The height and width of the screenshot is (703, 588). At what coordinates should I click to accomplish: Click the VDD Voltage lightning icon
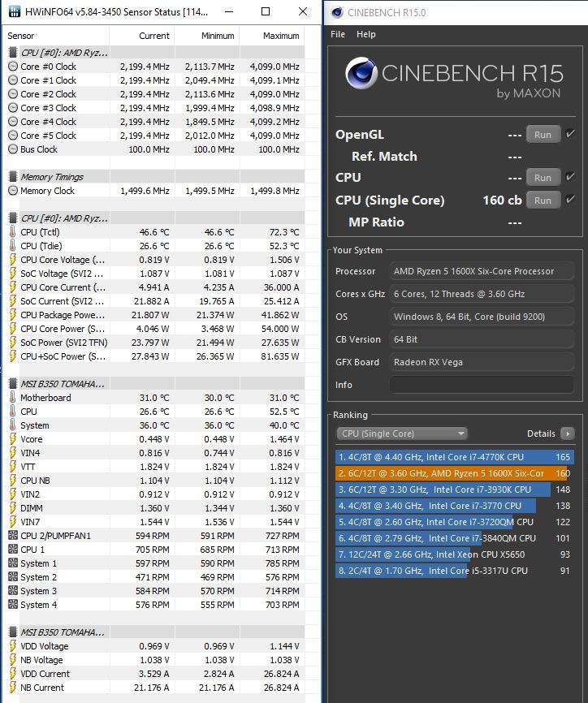[x=13, y=646]
